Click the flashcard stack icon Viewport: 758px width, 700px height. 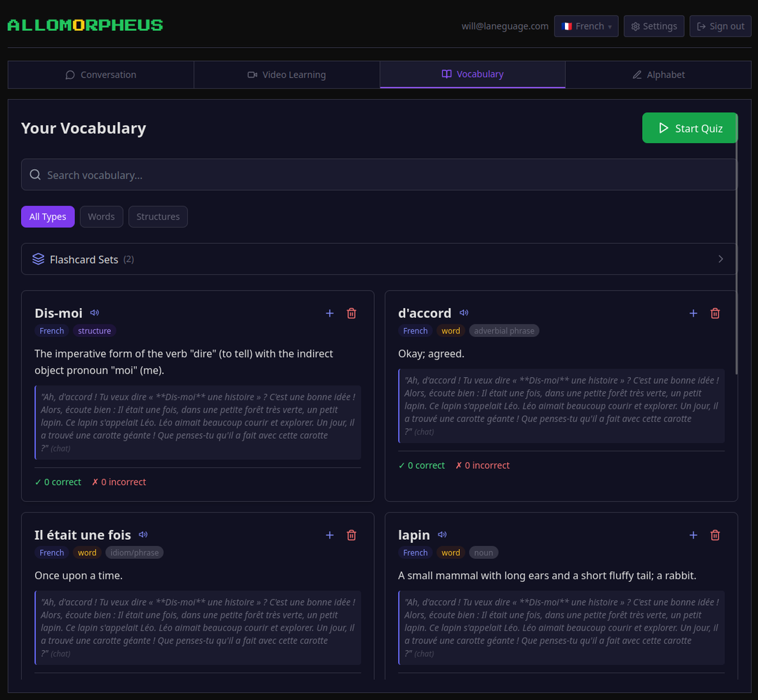coord(37,259)
